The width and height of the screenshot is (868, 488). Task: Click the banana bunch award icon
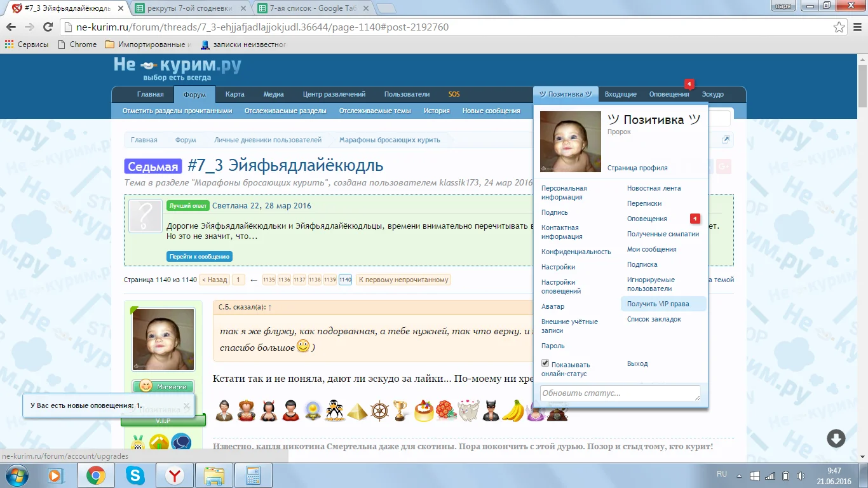tap(512, 410)
